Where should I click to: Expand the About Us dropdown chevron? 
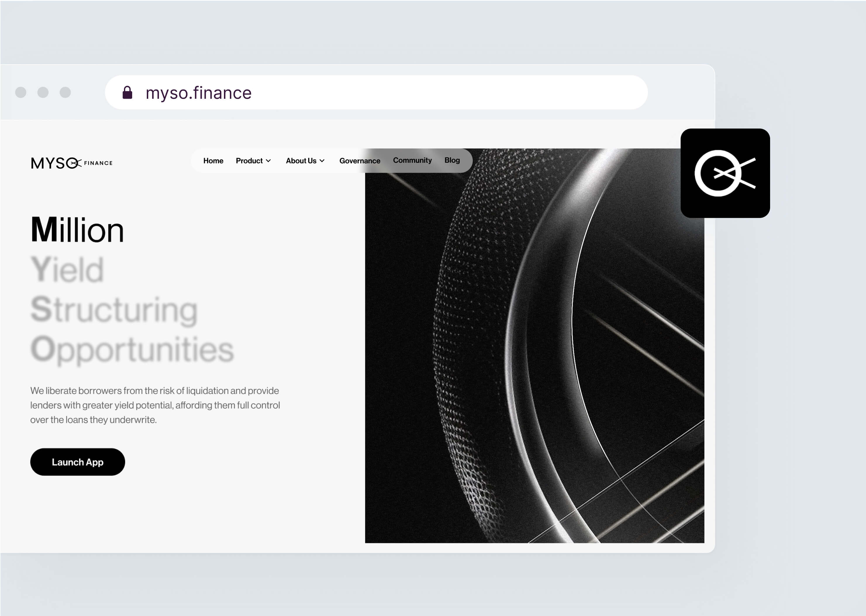322,161
